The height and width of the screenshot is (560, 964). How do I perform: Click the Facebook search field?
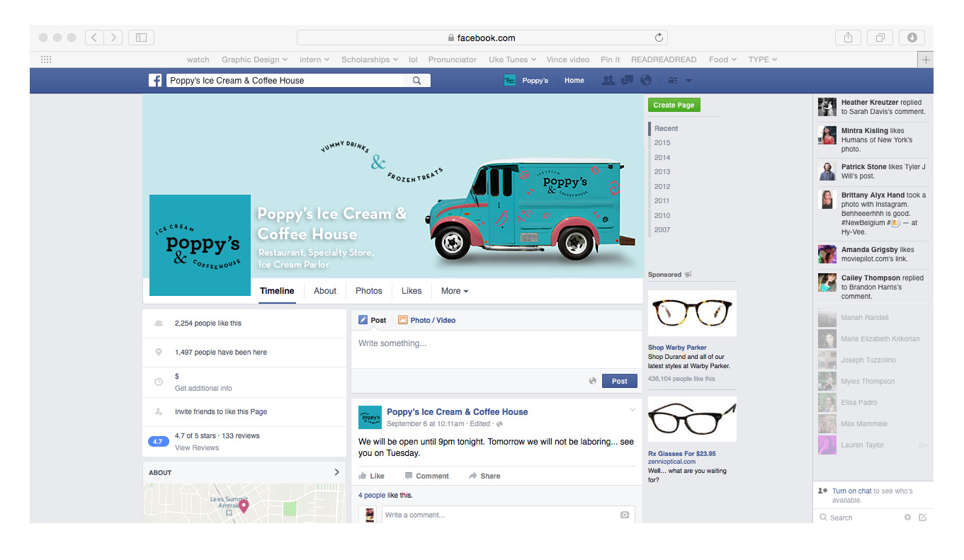click(x=285, y=81)
